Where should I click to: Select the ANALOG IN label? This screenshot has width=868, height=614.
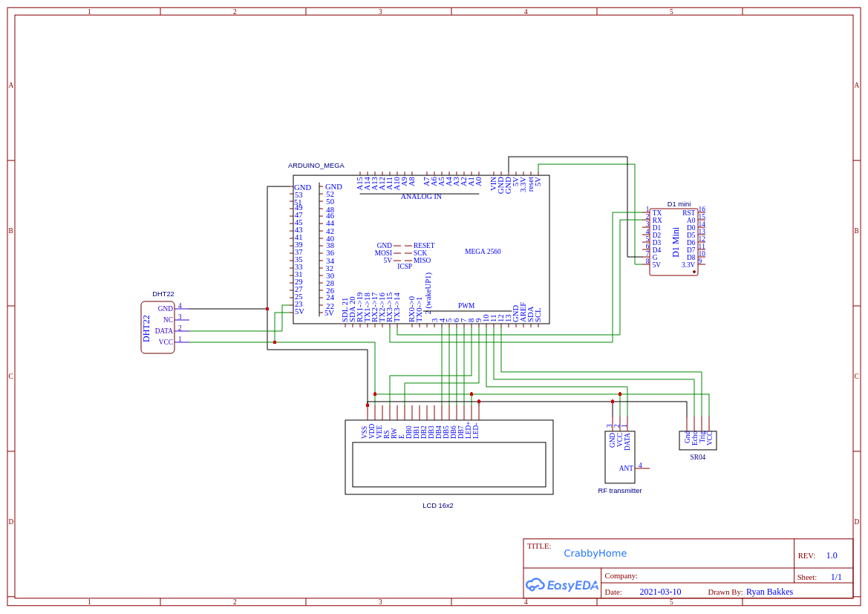point(421,197)
